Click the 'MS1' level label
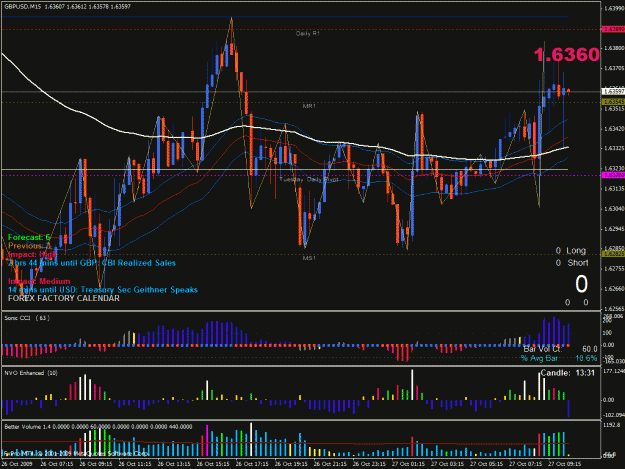This screenshot has width=625, height=469. [309, 258]
